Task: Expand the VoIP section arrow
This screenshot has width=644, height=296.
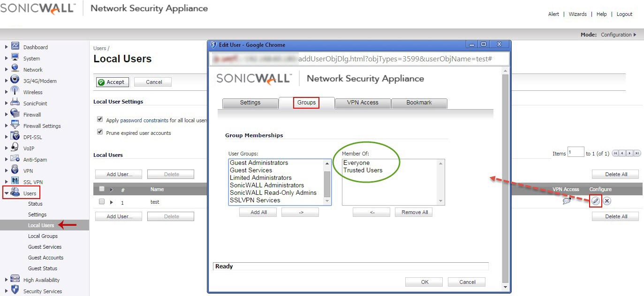Action: click(x=6, y=148)
